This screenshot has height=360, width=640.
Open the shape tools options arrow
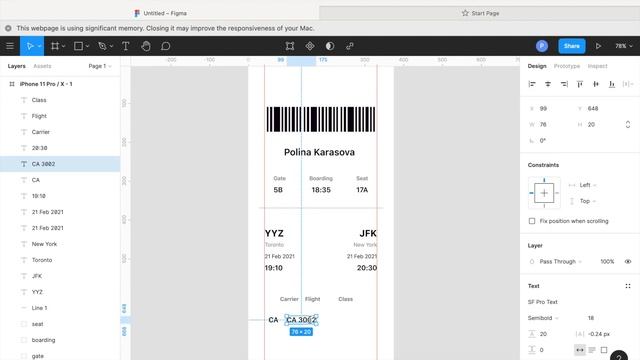[87, 46]
